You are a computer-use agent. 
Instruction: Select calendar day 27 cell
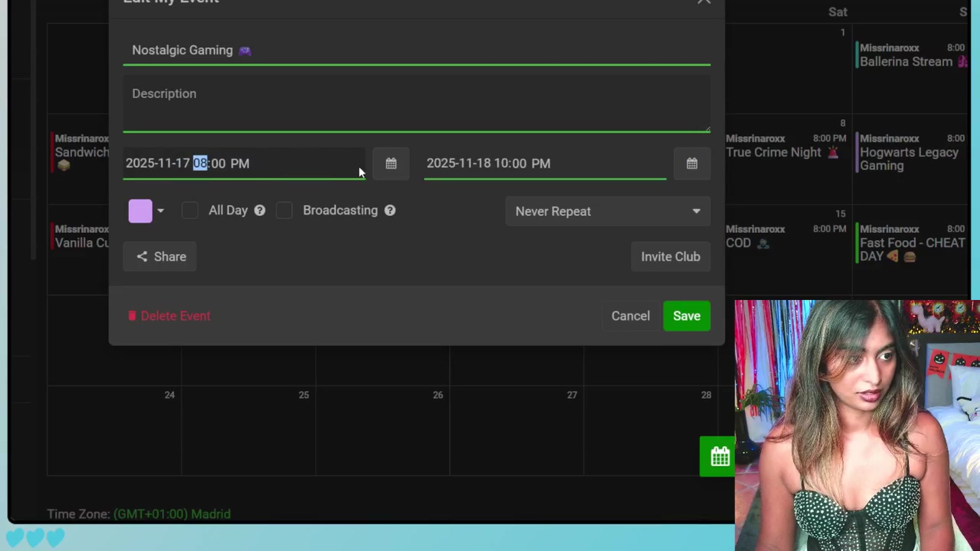point(517,431)
